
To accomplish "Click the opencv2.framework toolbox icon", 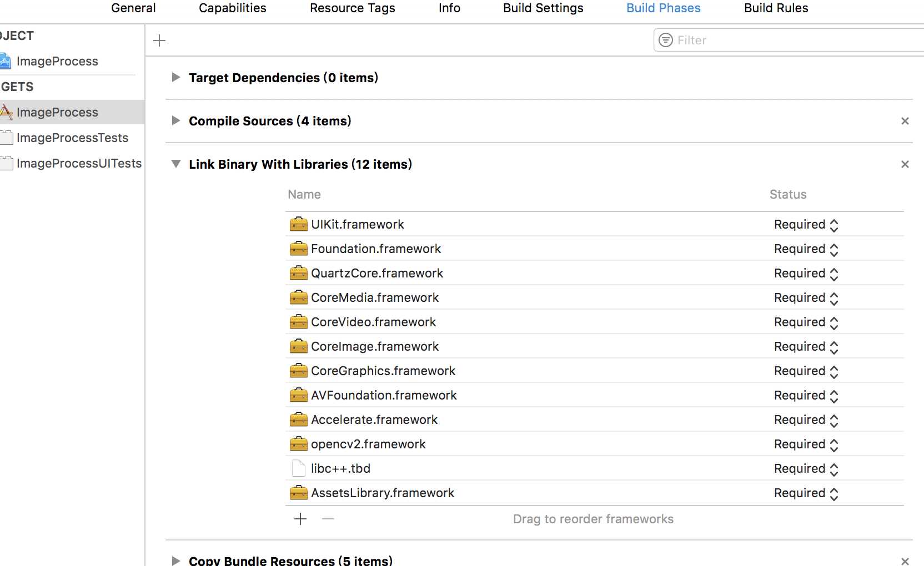I will (x=298, y=444).
